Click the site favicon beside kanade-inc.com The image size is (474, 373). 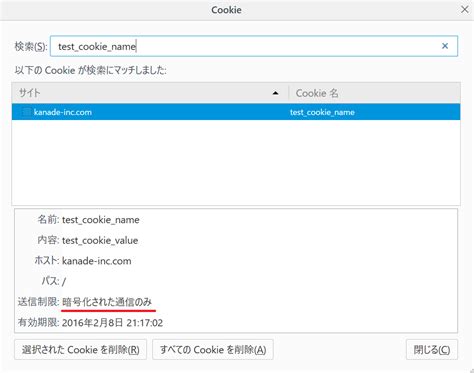(x=26, y=112)
